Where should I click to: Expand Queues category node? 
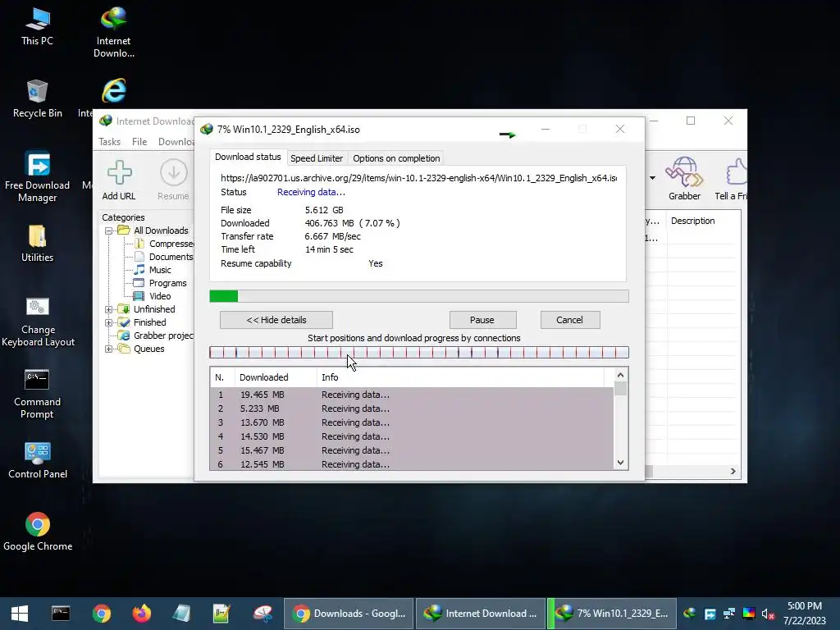point(109,349)
